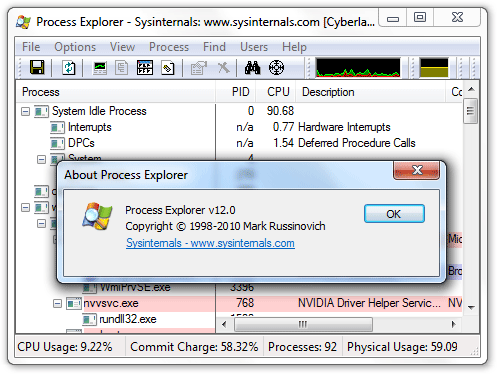Click the Kill Process toolbar icon
The height and width of the screenshot is (374, 497).
coord(224,68)
